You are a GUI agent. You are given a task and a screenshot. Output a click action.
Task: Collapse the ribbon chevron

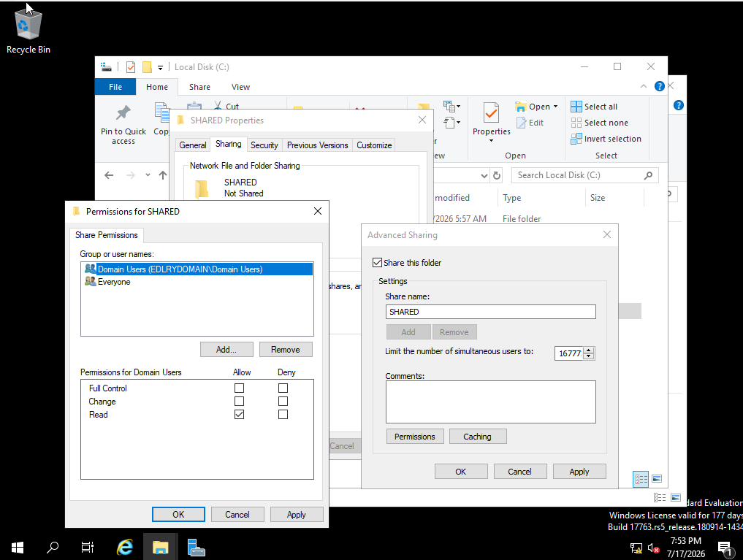644,86
